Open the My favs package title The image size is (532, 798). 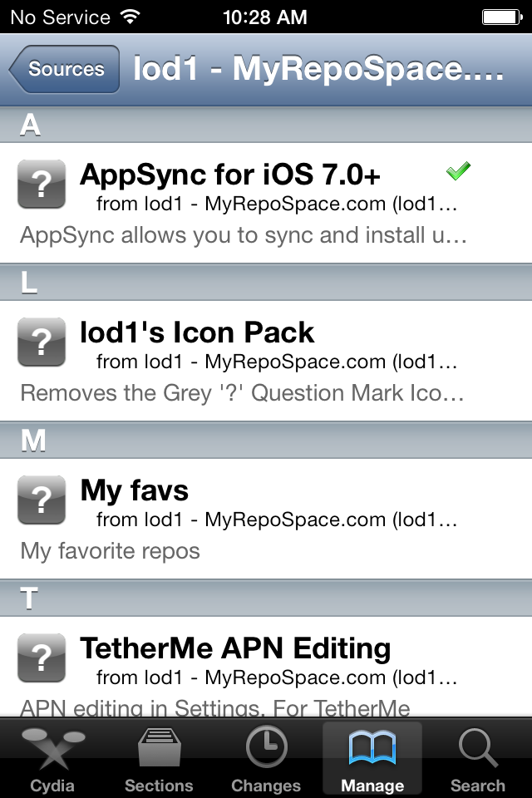pos(135,490)
